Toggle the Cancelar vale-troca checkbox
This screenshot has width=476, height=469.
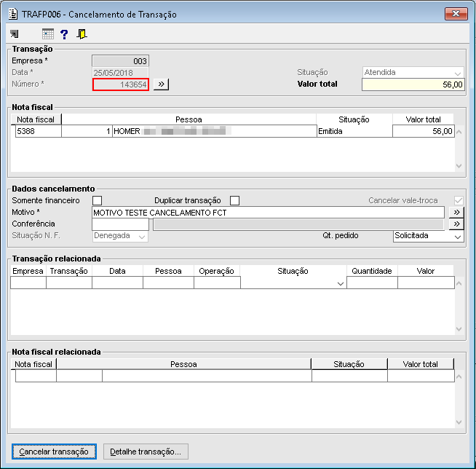(459, 200)
